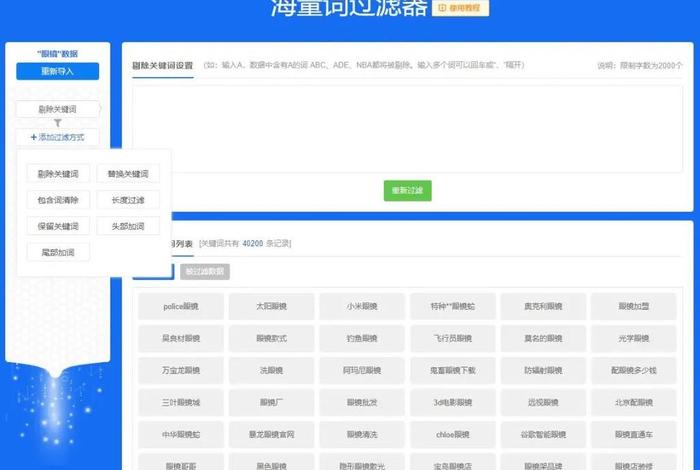The image size is (700, 470).
Task: Click the 眼镜款式 keyword
Action: (271, 338)
